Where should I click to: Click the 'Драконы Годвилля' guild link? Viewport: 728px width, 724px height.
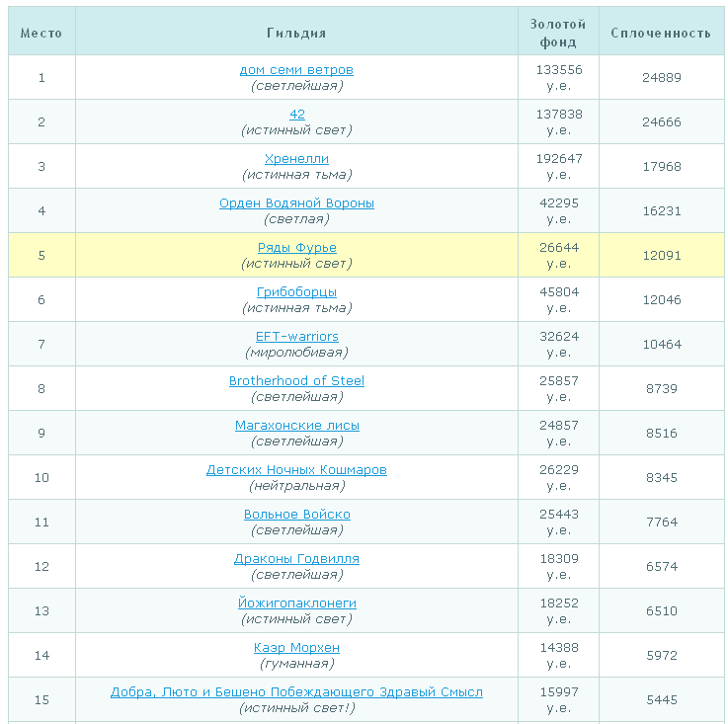pos(296,559)
